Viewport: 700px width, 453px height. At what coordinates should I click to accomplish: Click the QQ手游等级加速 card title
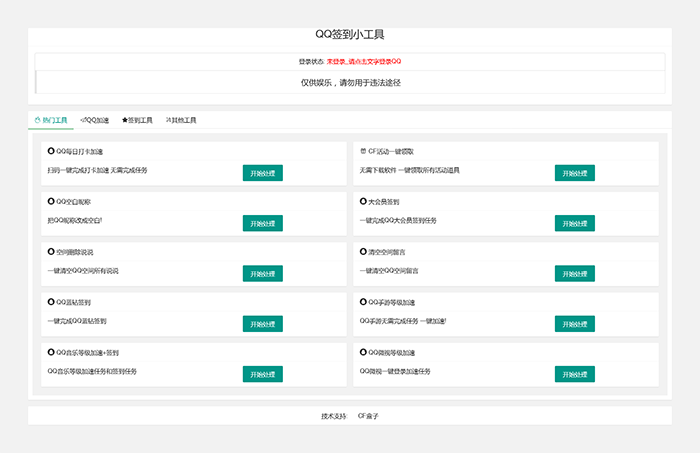coord(392,303)
